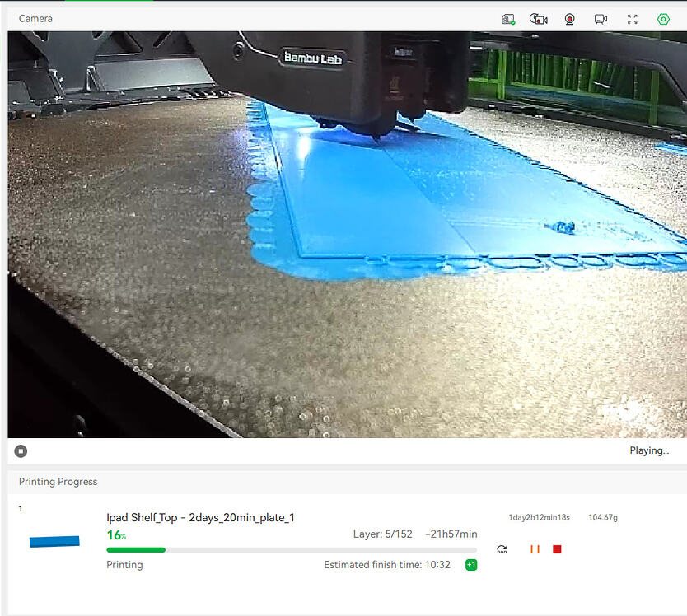Viewport: 687px width, 616px height.
Task: Stop the camera live stream
Action: pyautogui.click(x=21, y=450)
